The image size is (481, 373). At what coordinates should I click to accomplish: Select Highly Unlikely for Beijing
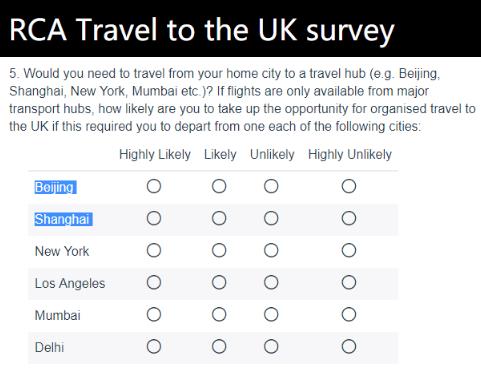tap(349, 186)
